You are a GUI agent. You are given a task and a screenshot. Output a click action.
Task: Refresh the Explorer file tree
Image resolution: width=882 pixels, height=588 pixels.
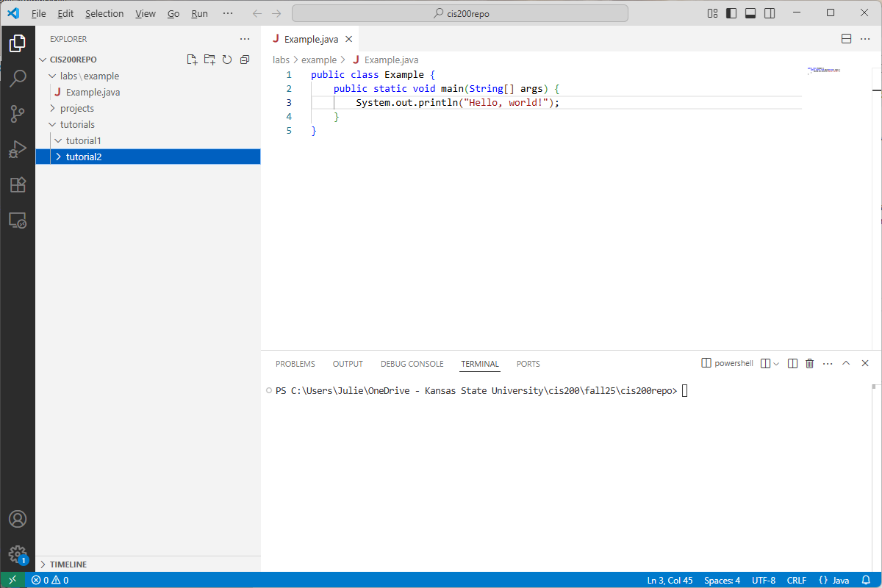click(227, 60)
